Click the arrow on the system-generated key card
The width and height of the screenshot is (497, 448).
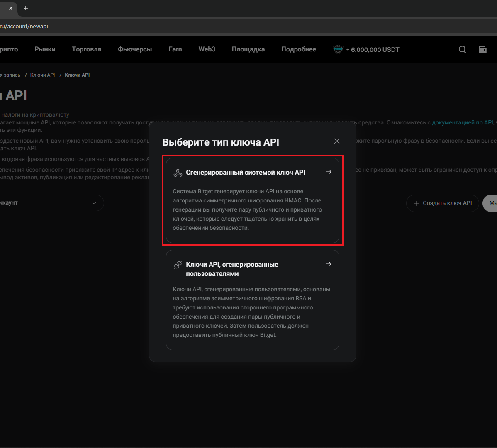329,172
